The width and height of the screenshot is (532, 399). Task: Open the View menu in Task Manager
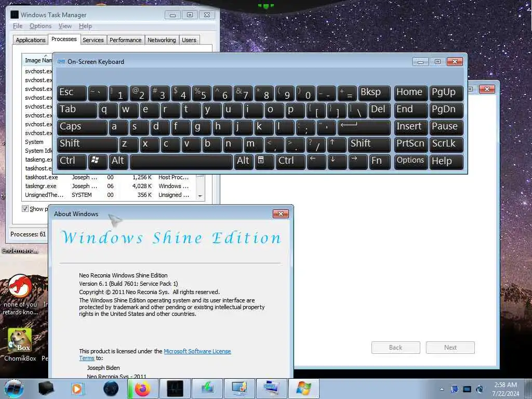coord(65,26)
